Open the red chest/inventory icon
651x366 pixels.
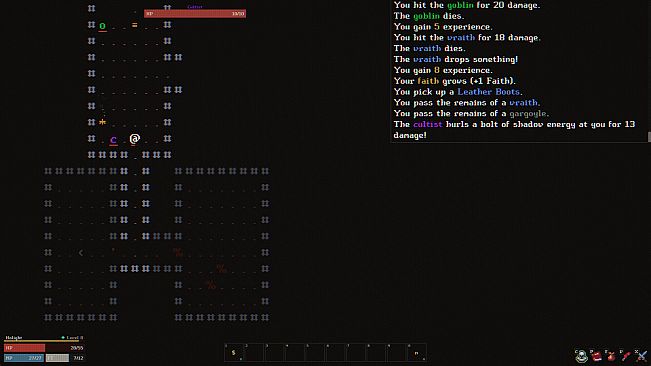coord(597,356)
